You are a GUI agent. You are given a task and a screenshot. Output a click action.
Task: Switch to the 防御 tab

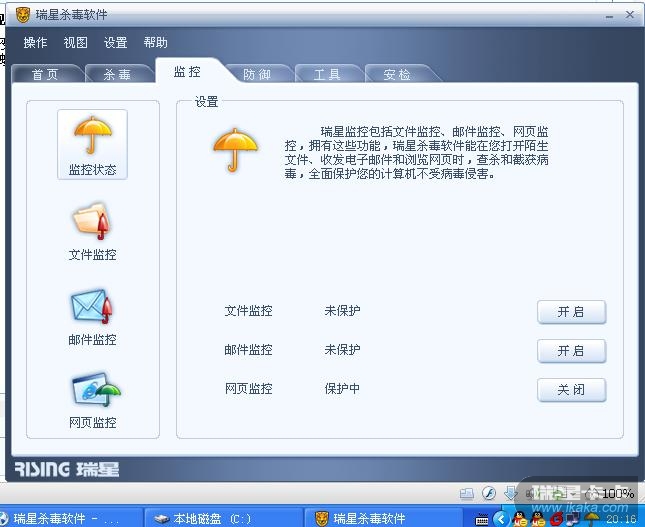coord(257,74)
